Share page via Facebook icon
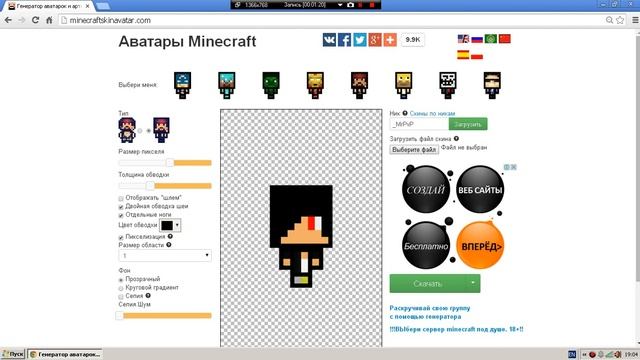Viewport: 640px width, 360px height. [344, 40]
